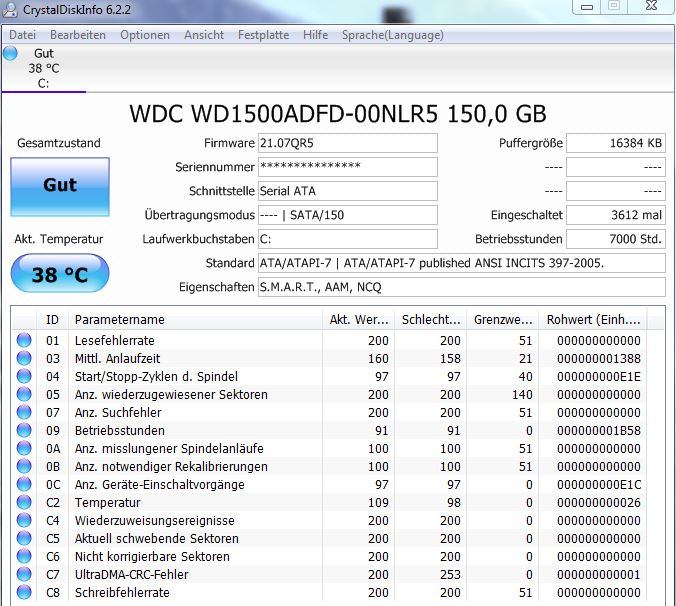
Task: Select the Lesefehlerrate parameter name
Action: pos(115,340)
